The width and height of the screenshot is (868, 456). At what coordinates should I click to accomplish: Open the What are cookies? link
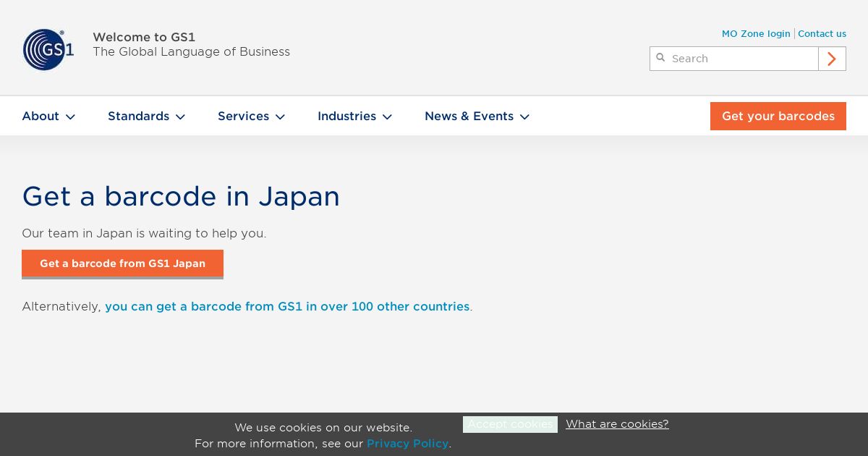pyautogui.click(x=617, y=424)
